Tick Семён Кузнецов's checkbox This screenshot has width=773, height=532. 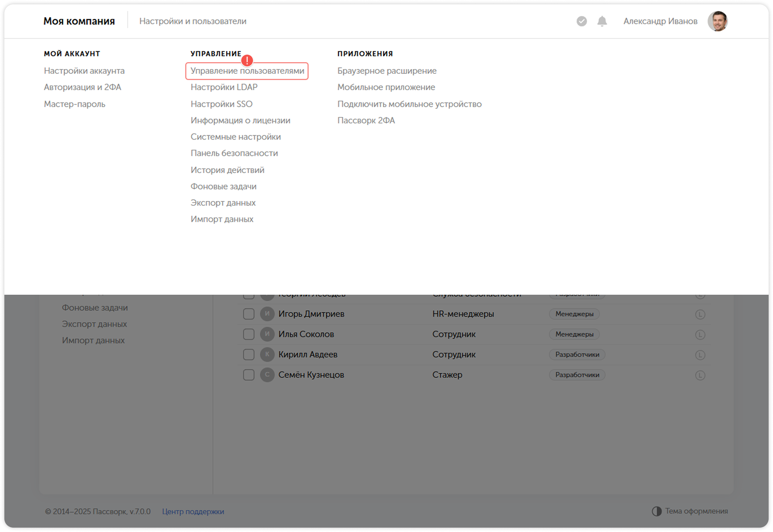[249, 375]
